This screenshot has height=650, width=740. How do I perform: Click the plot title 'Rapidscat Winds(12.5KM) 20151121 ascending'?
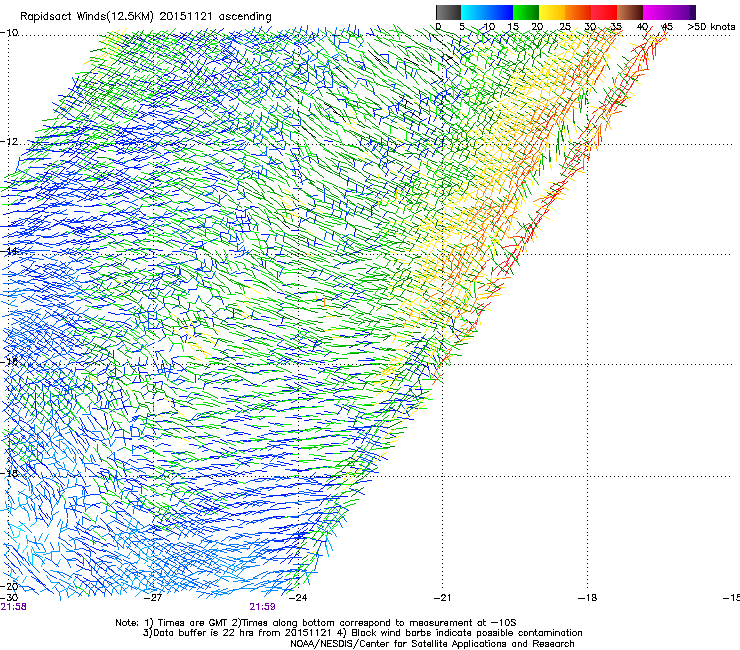click(x=146, y=17)
